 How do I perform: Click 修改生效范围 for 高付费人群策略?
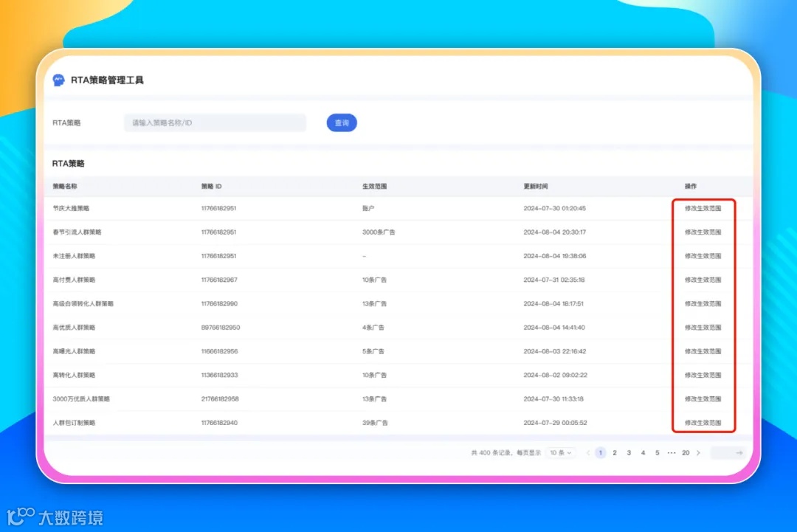click(703, 280)
